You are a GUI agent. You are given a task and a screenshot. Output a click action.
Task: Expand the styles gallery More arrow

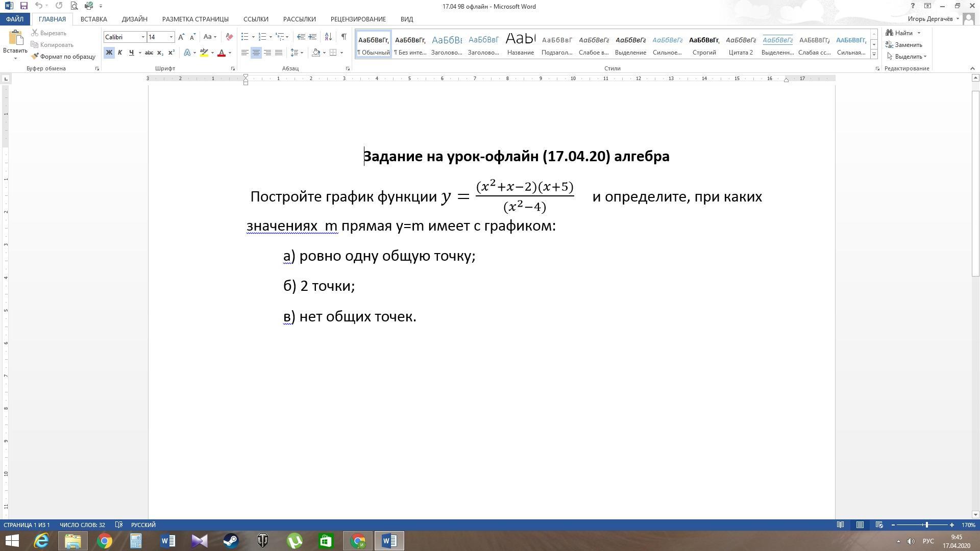click(874, 54)
